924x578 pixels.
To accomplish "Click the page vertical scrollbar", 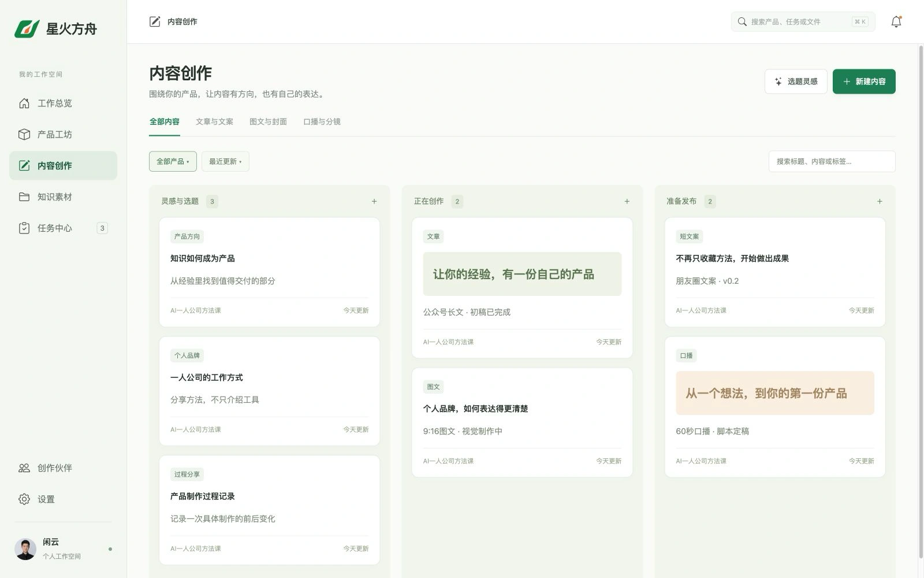I will tap(921, 301).
